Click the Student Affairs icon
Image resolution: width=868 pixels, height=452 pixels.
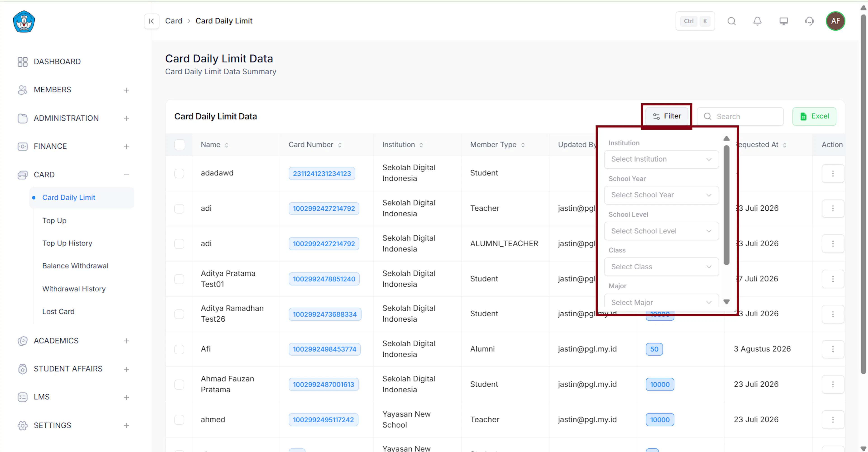(x=23, y=369)
